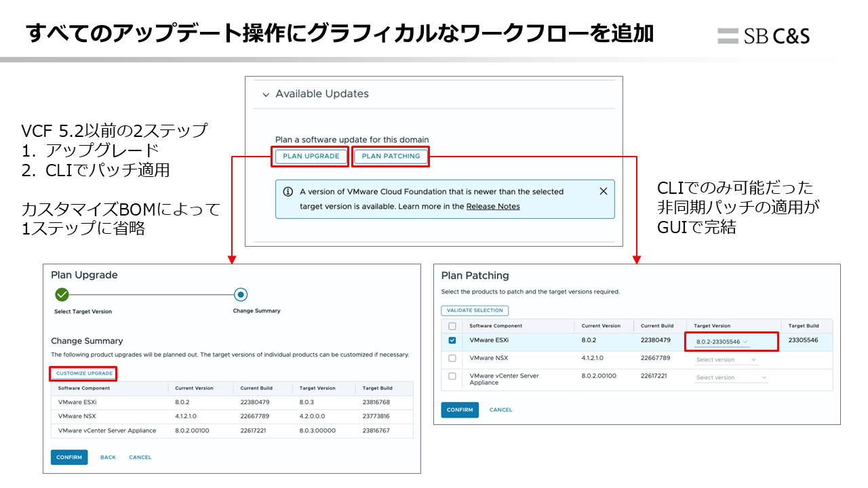This screenshot has height=488, width=868.
Task: Click the green Select Target Version step
Action: tap(62, 295)
